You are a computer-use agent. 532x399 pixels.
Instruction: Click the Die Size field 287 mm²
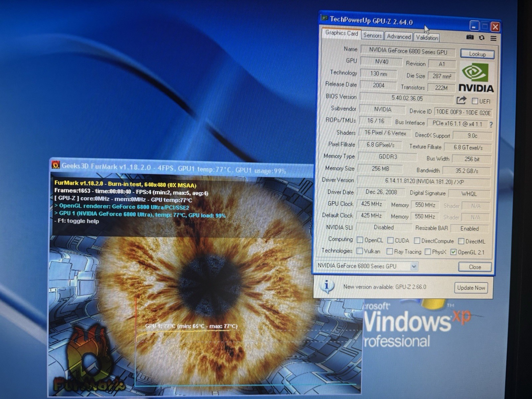click(442, 76)
